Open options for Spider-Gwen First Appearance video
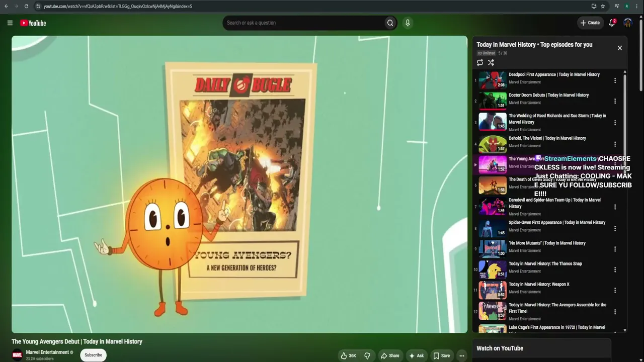Image resolution: width=644 pixels, height=362 pixels. click(615, 228)
